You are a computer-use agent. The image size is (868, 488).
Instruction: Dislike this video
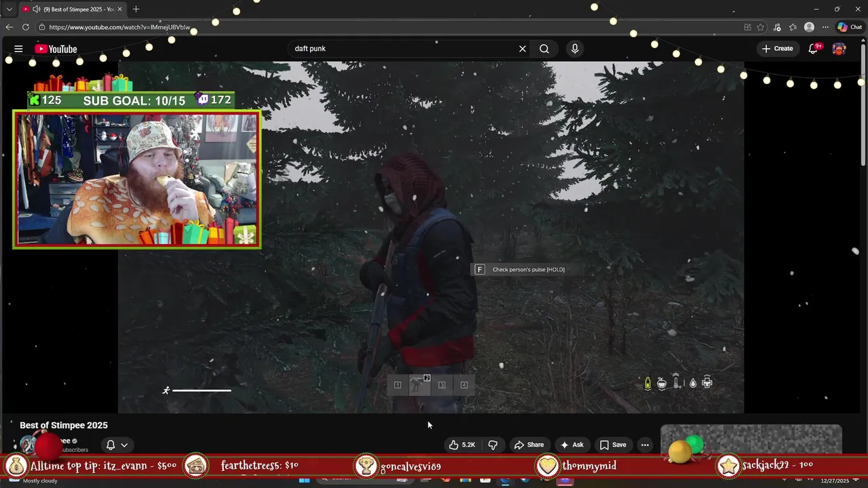(x=493, y=445)
